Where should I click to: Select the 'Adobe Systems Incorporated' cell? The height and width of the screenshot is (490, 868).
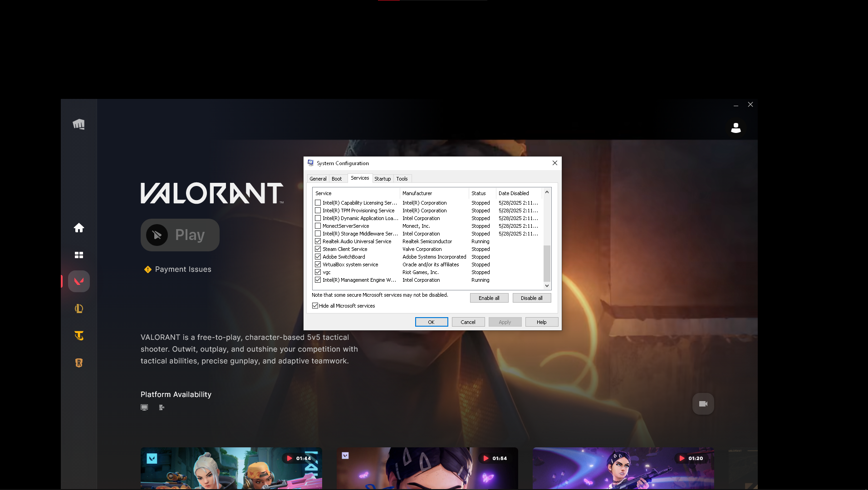pyautogui.click(x=434, y=257)
